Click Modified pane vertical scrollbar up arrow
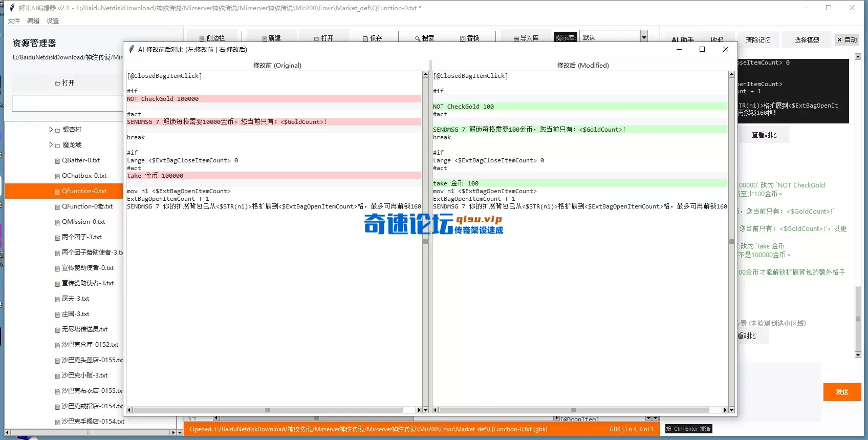 point(731,74)
